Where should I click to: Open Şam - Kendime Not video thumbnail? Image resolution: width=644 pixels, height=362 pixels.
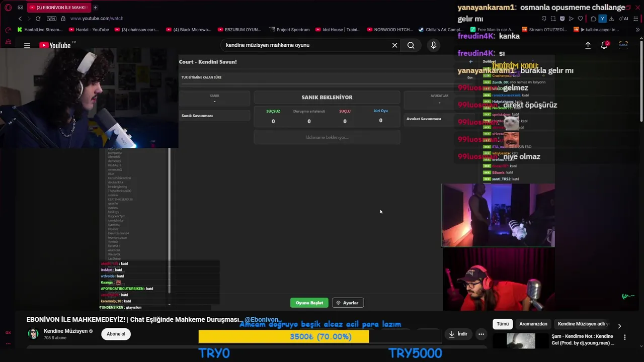pyautogui.click(x=521, y=341)
